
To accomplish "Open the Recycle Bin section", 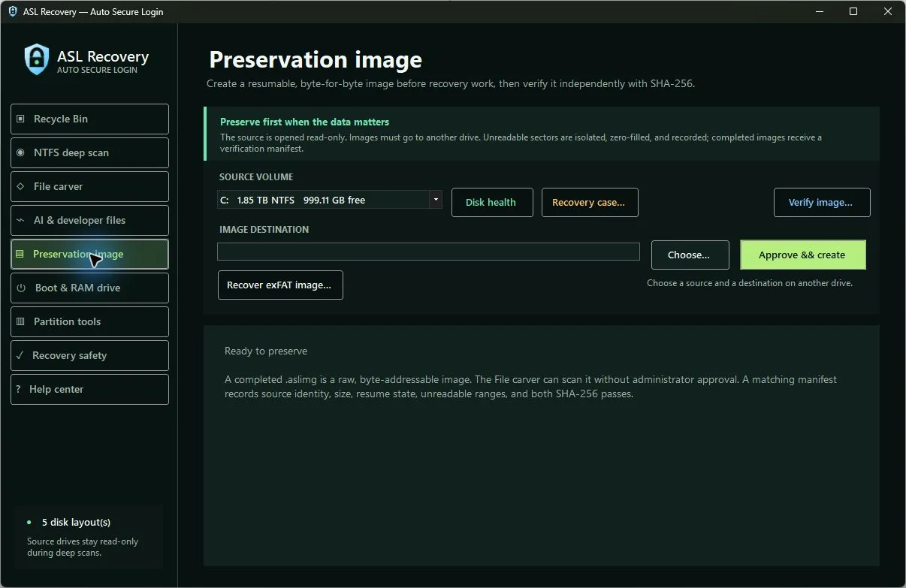I will click(x=89, y=119).
